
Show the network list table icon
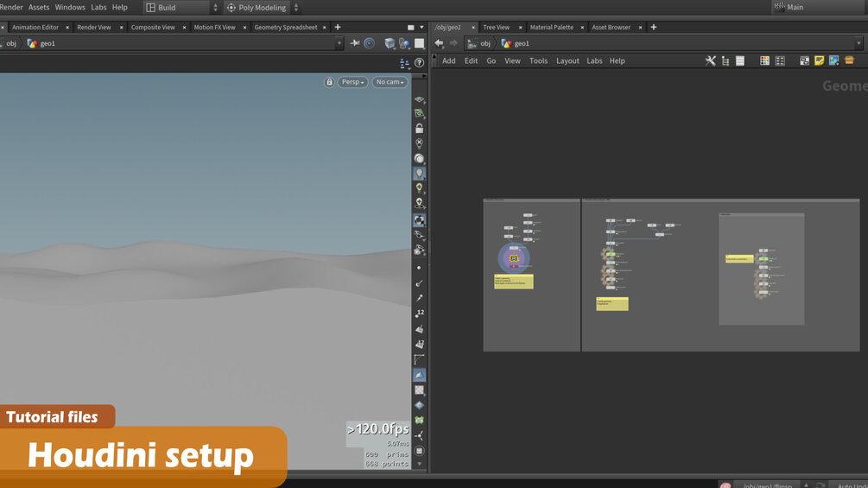[x=740, y=60]
